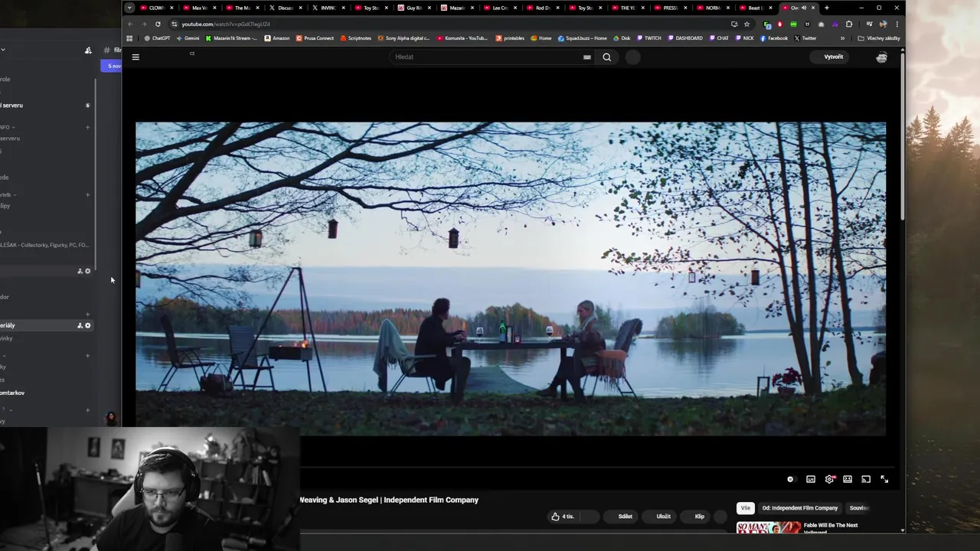Open the Facebook bookmark
The height and width of the screenshot is (551, 980).
pos(773,38)
